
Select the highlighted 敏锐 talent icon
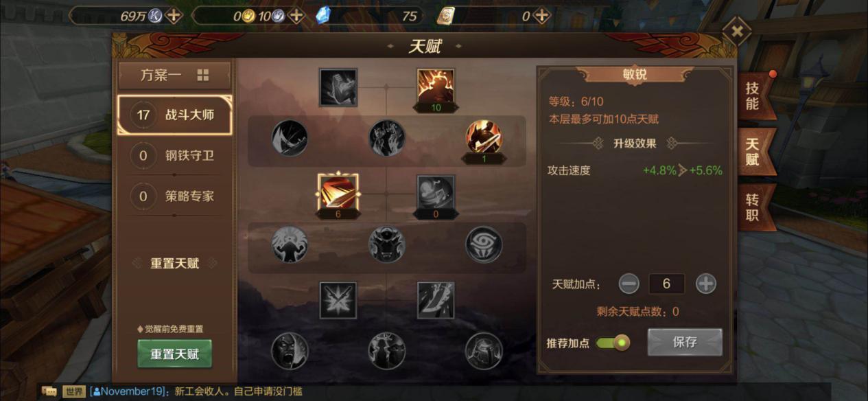tap(338, 192)
